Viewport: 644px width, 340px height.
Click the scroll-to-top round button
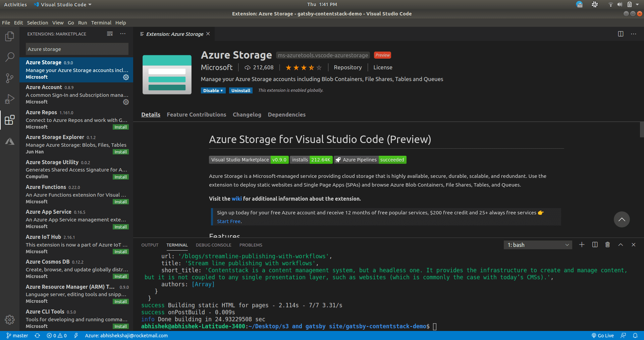[x=622, y=219]
